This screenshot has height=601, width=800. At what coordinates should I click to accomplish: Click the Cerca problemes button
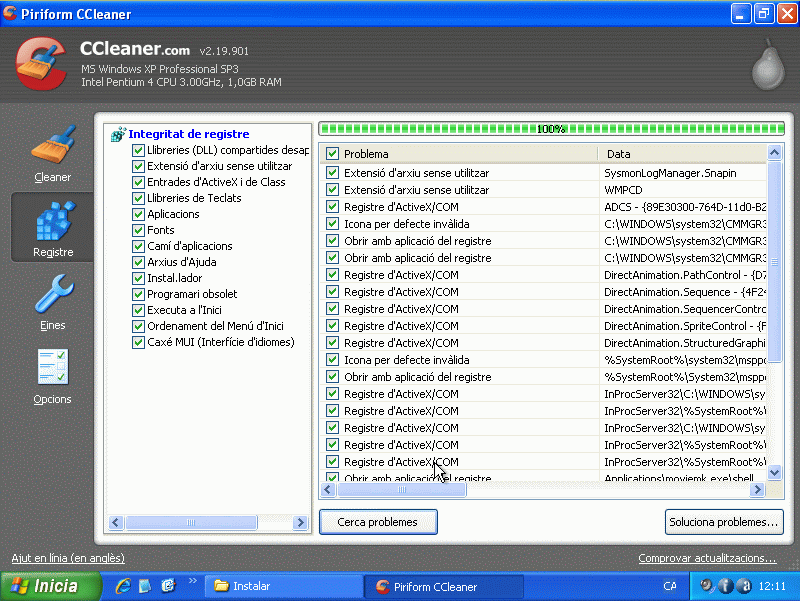(x=378, y=522)
